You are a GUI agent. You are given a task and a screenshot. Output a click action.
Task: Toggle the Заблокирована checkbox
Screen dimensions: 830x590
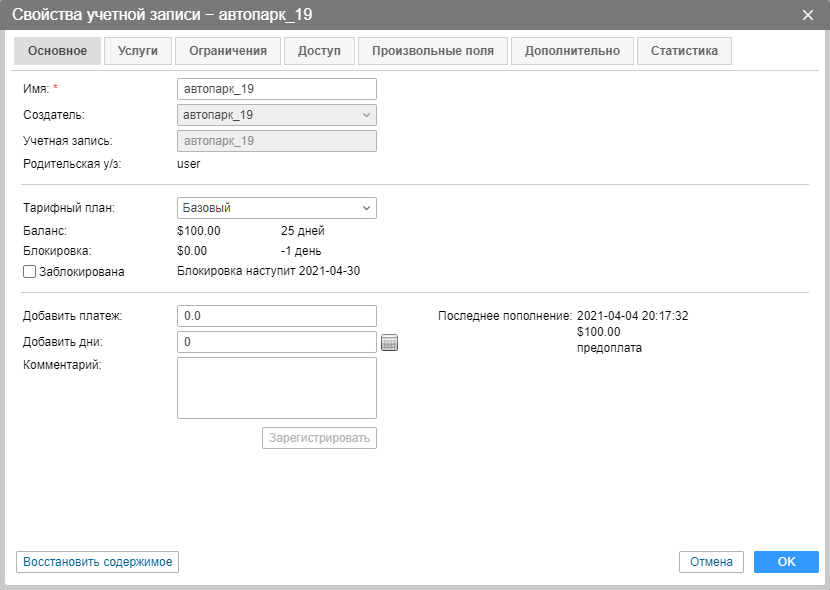tap(30, 271)
